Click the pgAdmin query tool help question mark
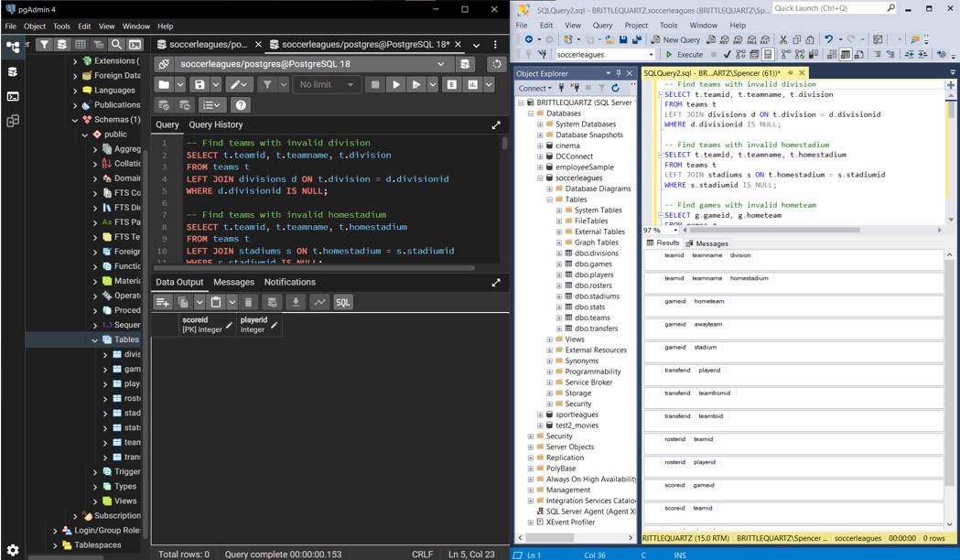 [x=242, y=104]
